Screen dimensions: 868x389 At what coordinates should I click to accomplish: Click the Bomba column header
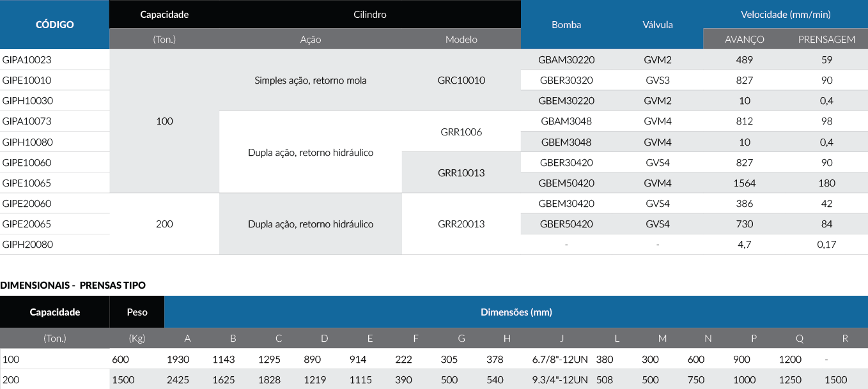(566, 25)
